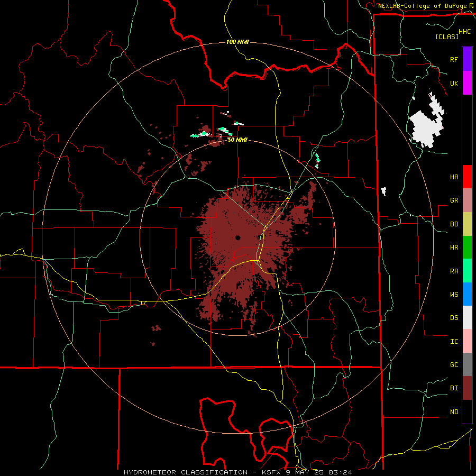
Task: Pick the dark green HR legend swatch
Action: [x=467, y=247]
